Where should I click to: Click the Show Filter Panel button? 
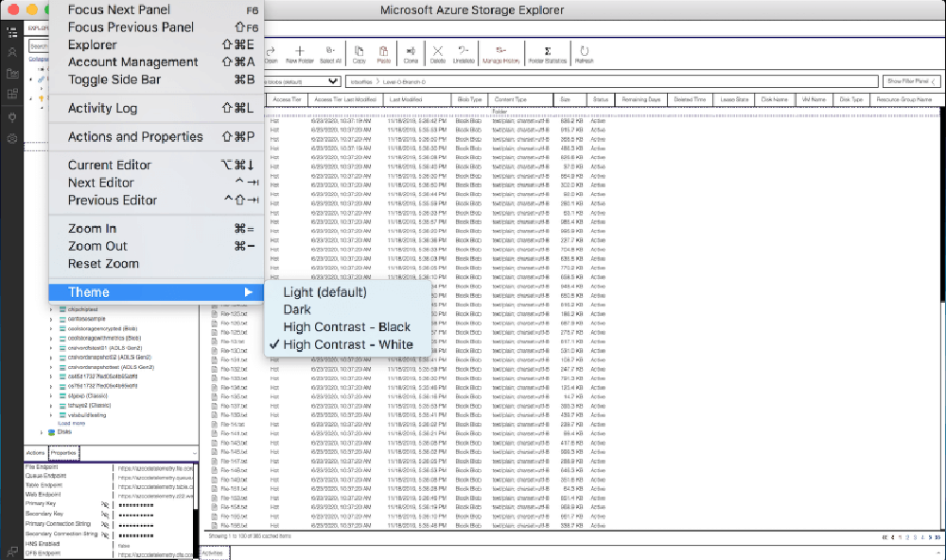coord(911,80)
